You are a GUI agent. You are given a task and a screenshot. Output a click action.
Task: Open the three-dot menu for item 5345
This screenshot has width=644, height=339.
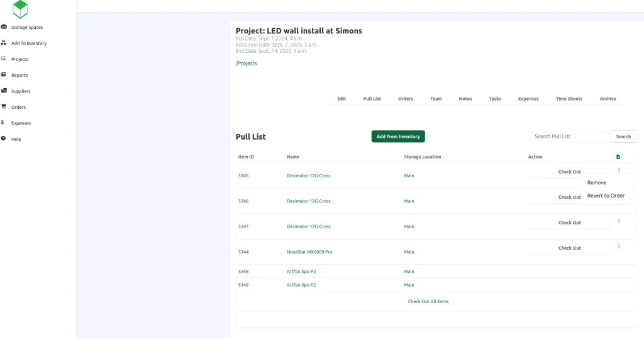coord(619,170)
